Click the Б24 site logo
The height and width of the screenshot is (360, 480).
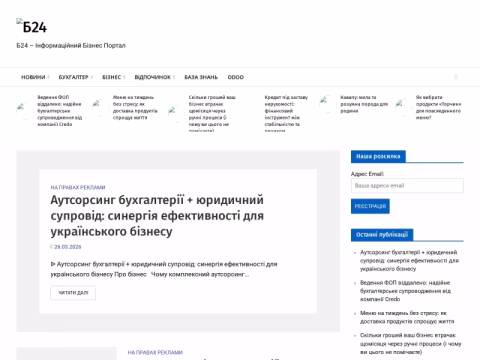pos(32,26)
